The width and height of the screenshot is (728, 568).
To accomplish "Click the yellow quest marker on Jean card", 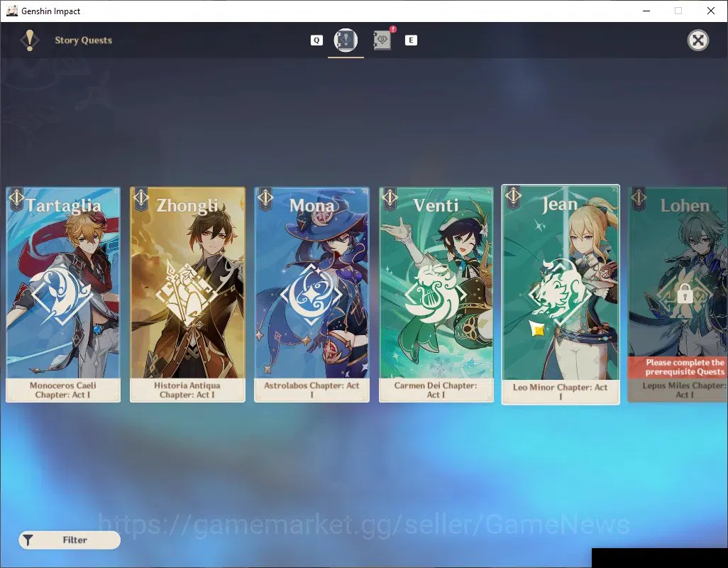I will [538, 329].
